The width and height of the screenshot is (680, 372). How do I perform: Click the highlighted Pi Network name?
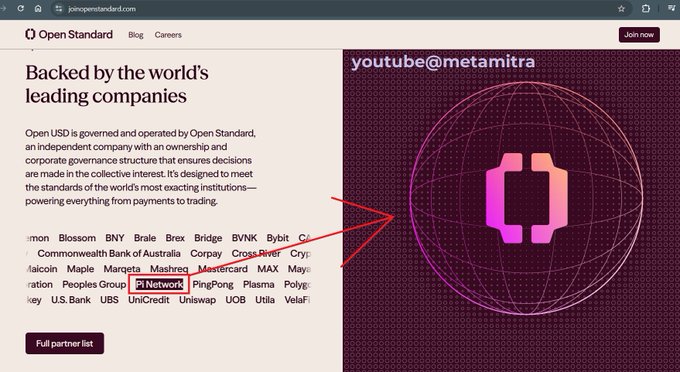tap(159, 284)
